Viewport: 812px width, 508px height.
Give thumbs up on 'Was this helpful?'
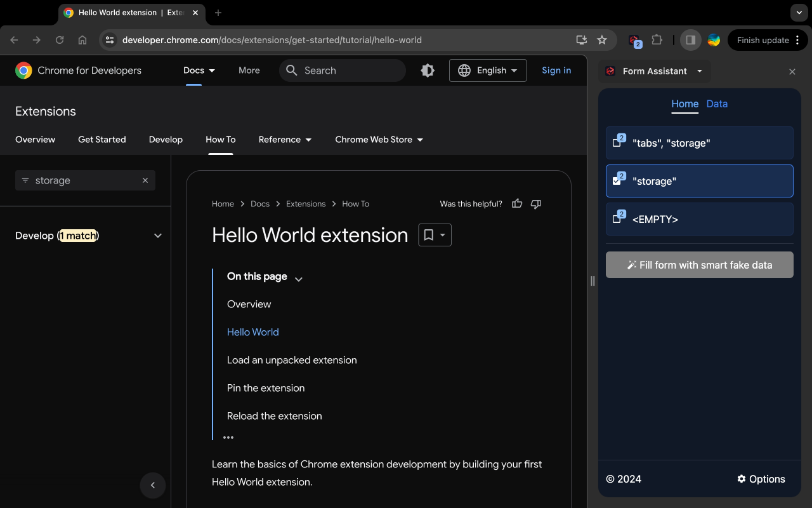[x=517, y=203]
